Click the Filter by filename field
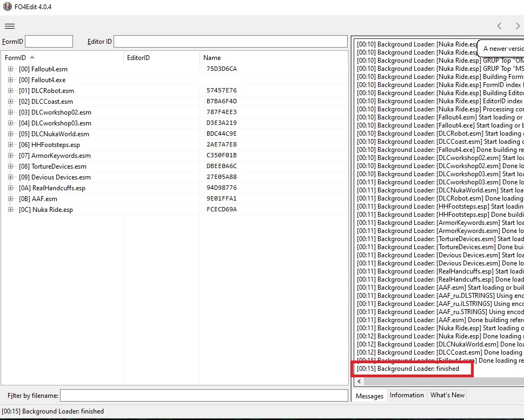524x420 pixels. click(x=204, y=396)
